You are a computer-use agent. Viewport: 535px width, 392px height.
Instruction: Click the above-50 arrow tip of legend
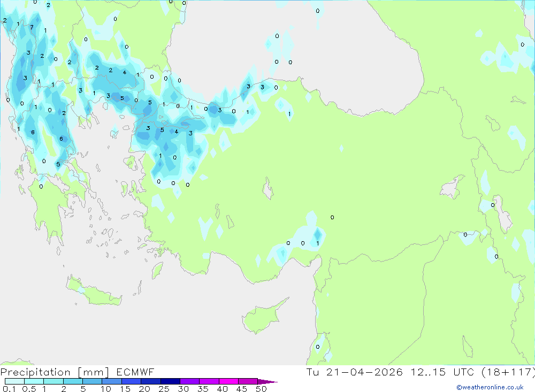tap(267, 381)
